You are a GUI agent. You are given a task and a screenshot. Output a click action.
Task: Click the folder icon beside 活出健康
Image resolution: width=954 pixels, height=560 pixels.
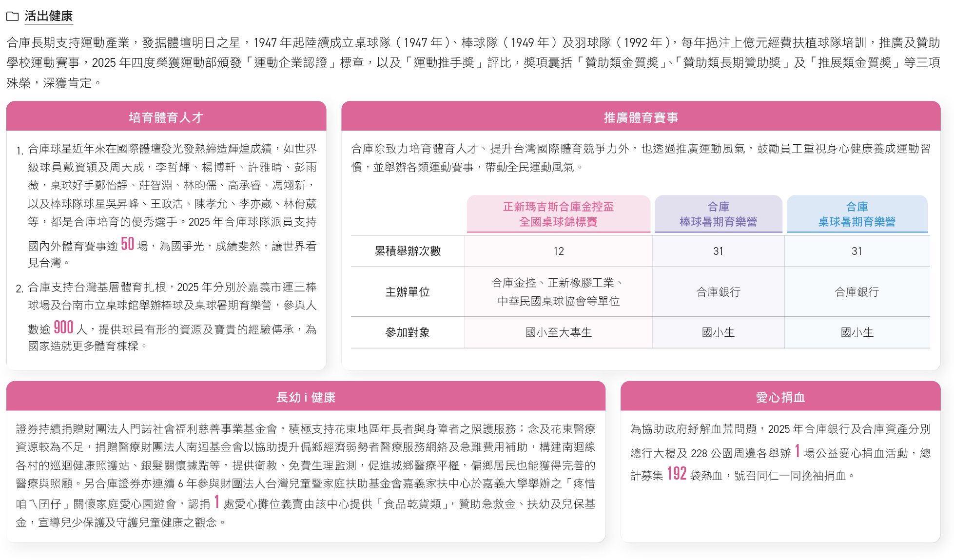(x=12, y=17)
